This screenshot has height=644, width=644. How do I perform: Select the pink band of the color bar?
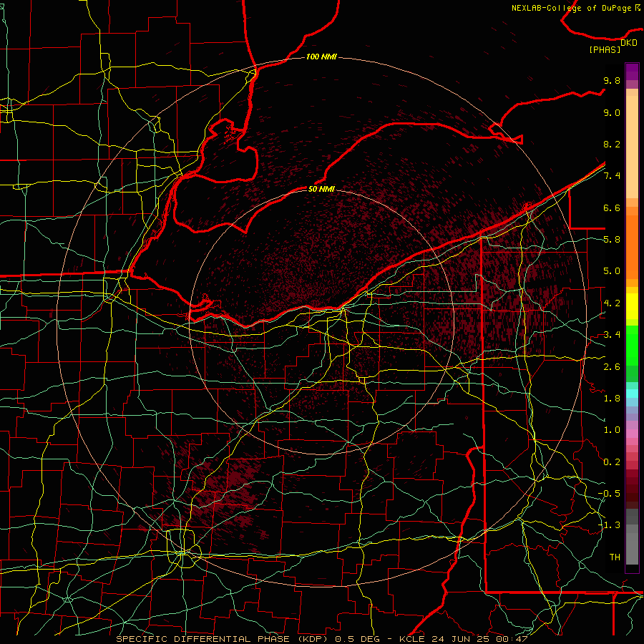(x=632, y=434)
